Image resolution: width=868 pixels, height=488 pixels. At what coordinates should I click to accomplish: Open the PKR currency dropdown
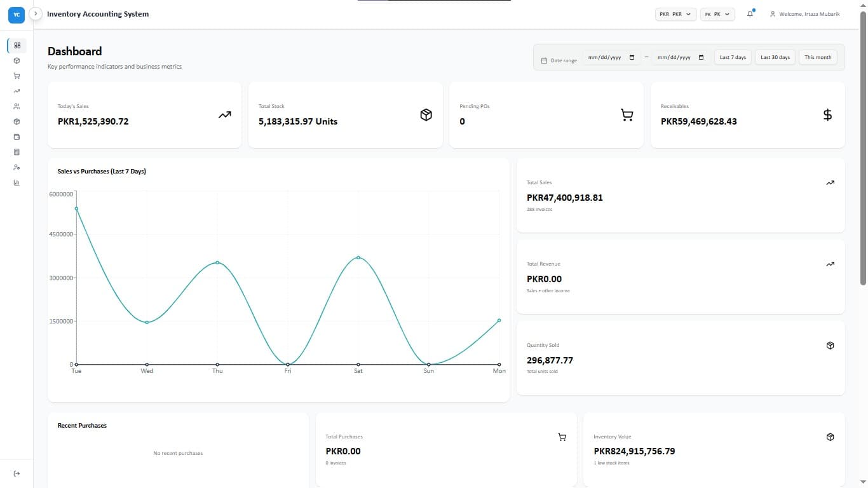click(676, 14)
